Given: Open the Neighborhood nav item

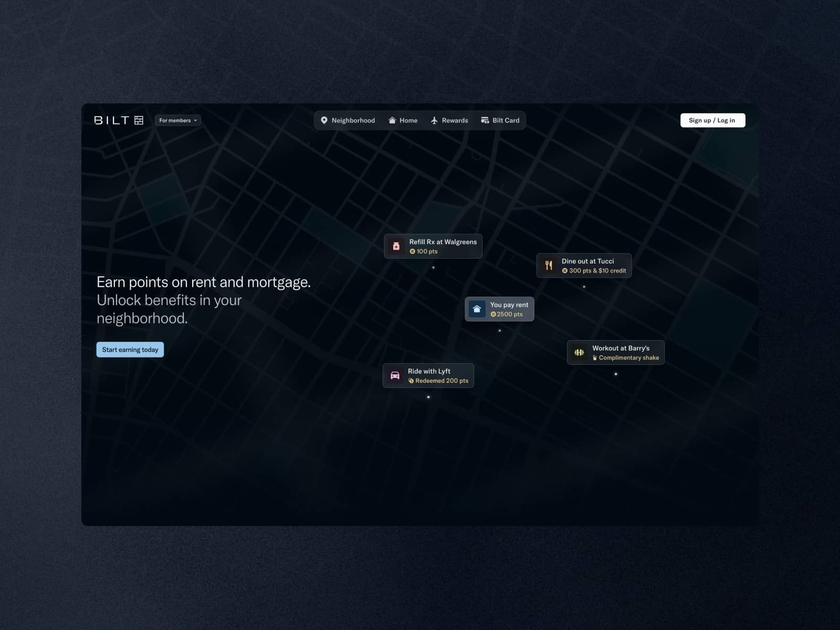Looking at the screenshot, I should pos(348,120).
